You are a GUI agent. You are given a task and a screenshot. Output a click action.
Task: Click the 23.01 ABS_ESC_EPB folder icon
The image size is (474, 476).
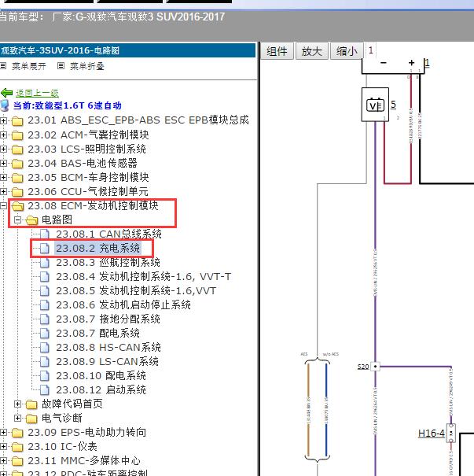[17, 121]
